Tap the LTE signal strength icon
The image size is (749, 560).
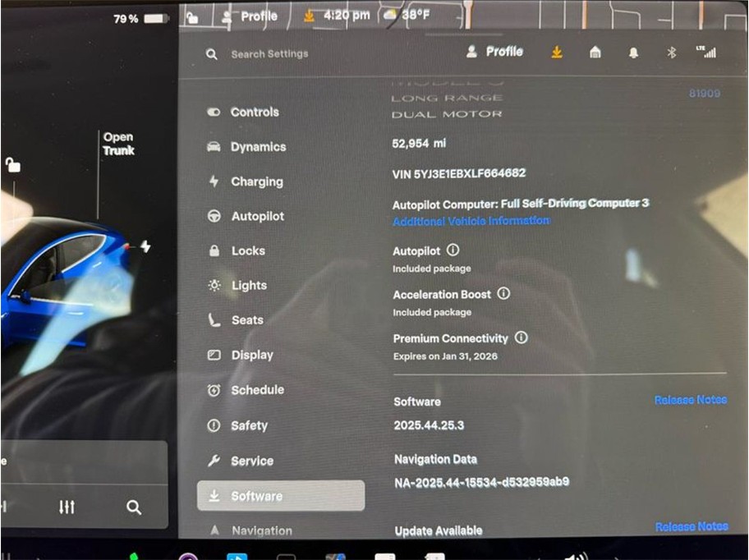tap(706, 52)
